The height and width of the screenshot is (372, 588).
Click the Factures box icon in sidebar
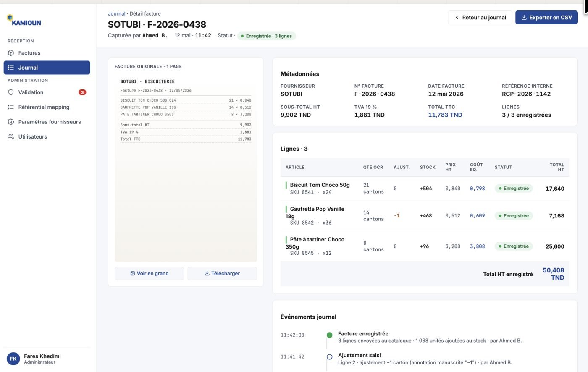click(11, 53)
